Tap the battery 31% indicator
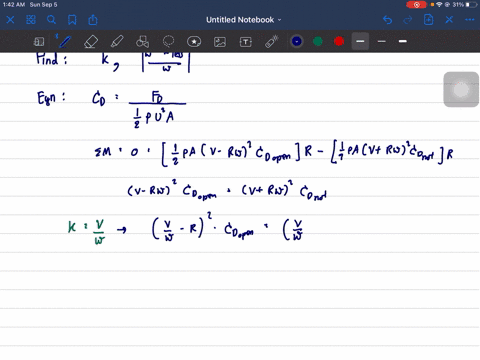The image size is (480, 360). tap(465, 5)
